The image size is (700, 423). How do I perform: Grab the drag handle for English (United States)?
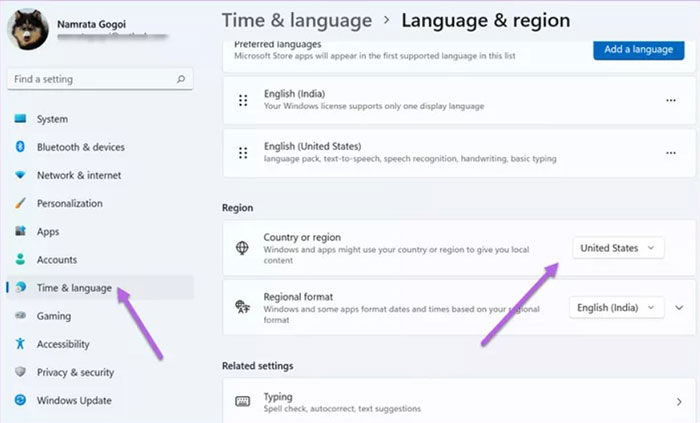point(243,153)
